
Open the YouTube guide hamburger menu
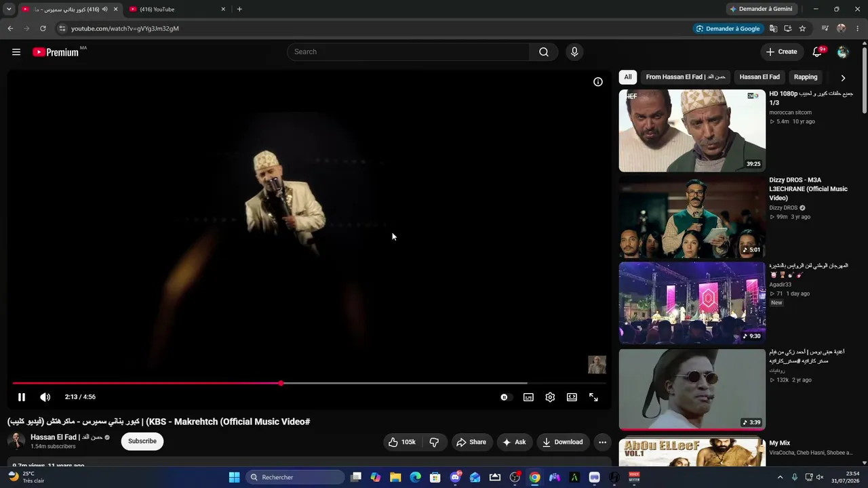click(16, 52)
